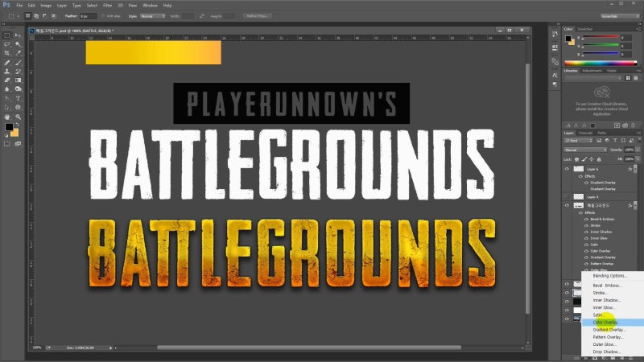Open the layer blend mode dropdown
644x362 pixels.
pos(585,150)
